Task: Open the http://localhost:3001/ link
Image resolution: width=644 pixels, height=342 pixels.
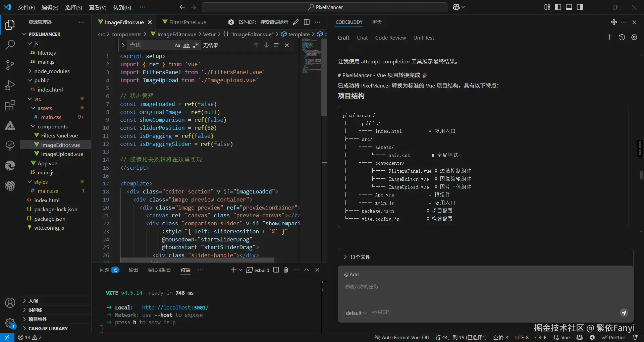Action: [x=175, y=307]
